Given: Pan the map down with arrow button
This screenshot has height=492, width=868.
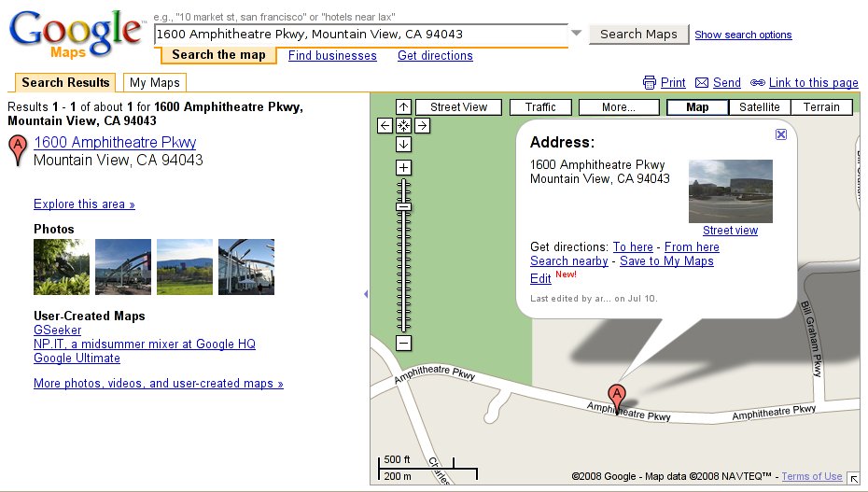Looking at the screenshot, I should pos(403,145).
